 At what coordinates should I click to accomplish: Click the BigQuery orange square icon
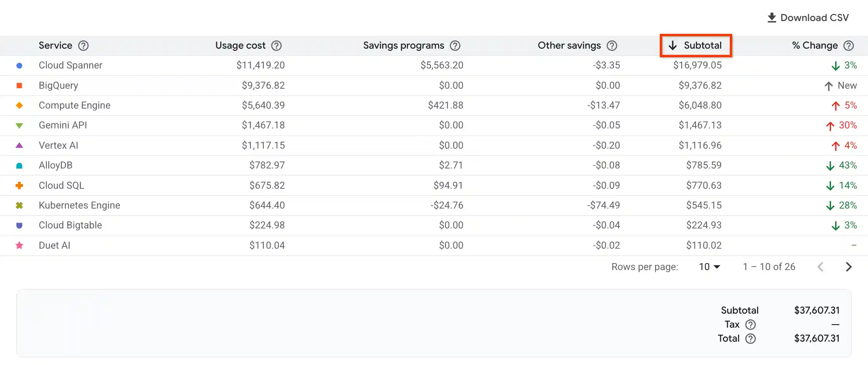click(x=19, y=85)
